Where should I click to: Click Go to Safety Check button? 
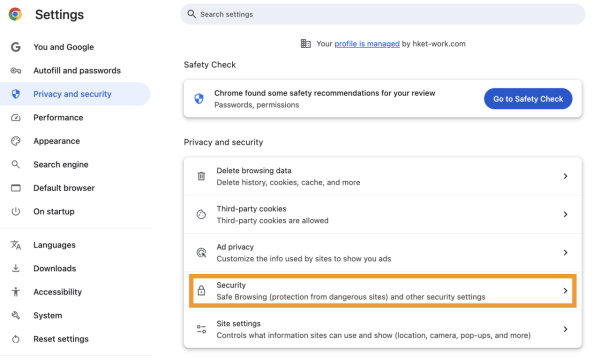(528, 99)
